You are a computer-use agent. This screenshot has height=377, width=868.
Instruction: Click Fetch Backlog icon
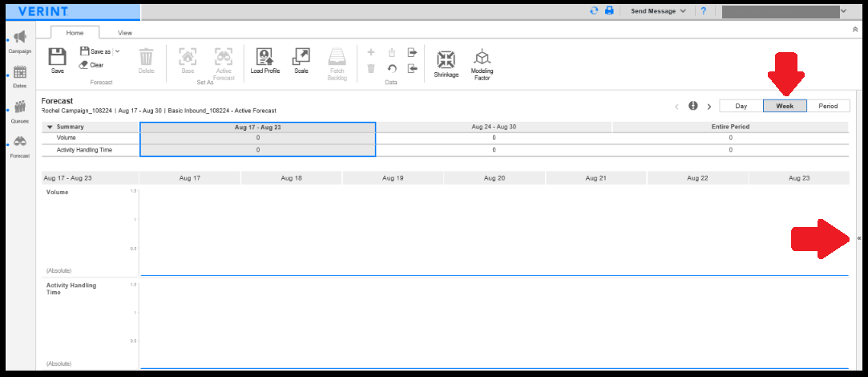(x=337, y=64)
